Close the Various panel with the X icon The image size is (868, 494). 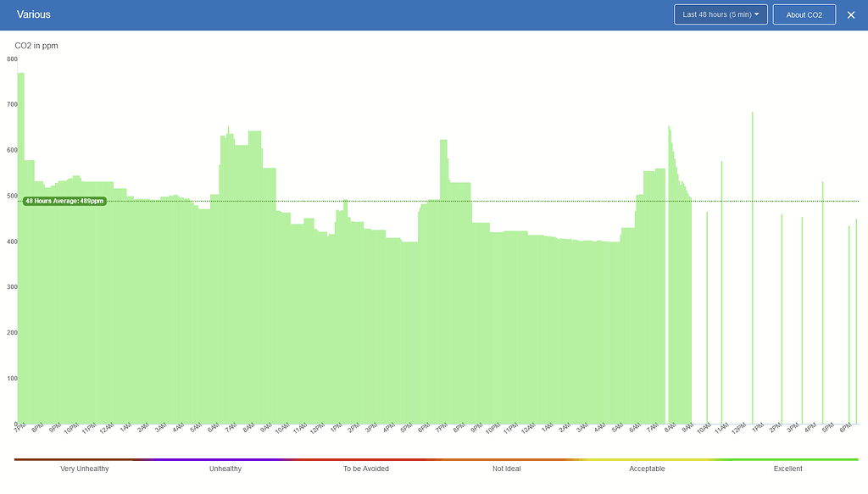pos(851,14)
